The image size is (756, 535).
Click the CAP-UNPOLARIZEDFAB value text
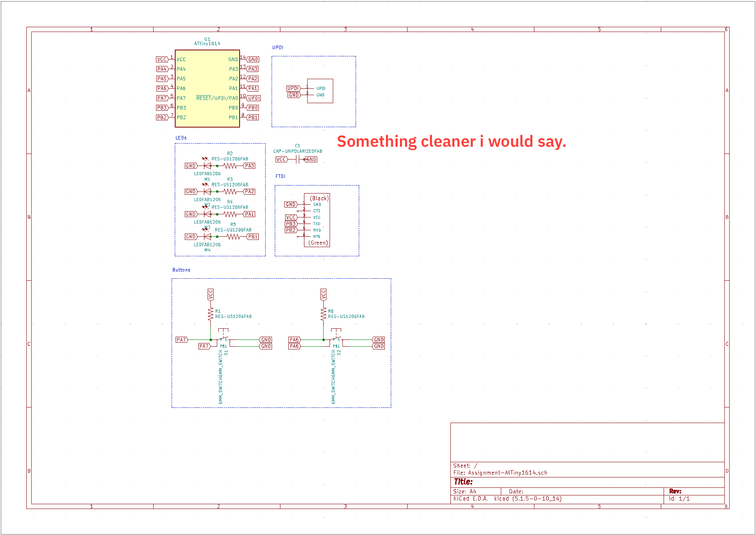coord(298,151)
